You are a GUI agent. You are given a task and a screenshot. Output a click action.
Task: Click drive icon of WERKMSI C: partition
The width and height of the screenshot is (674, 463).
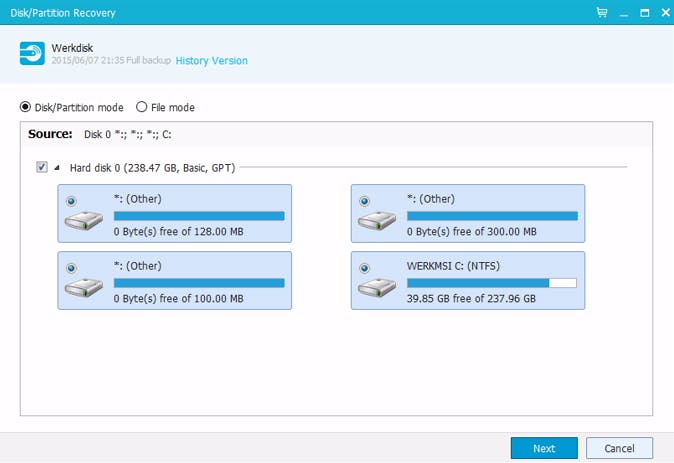pyautogui.click(x=377, y=287)
